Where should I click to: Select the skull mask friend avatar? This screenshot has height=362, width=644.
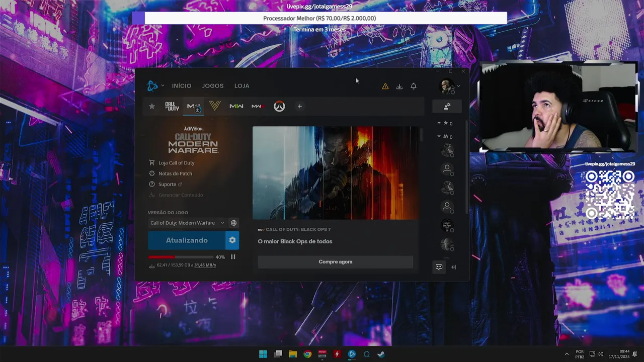coord(447,225)
